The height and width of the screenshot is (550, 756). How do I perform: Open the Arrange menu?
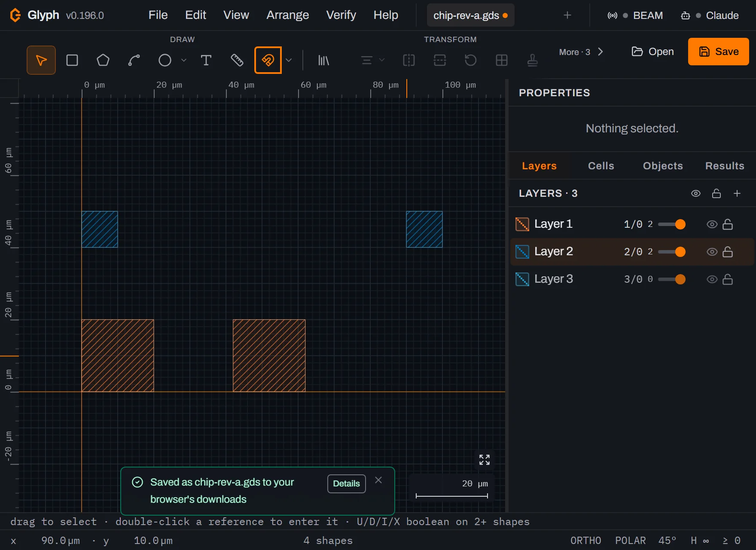click(x=288, y=15)
